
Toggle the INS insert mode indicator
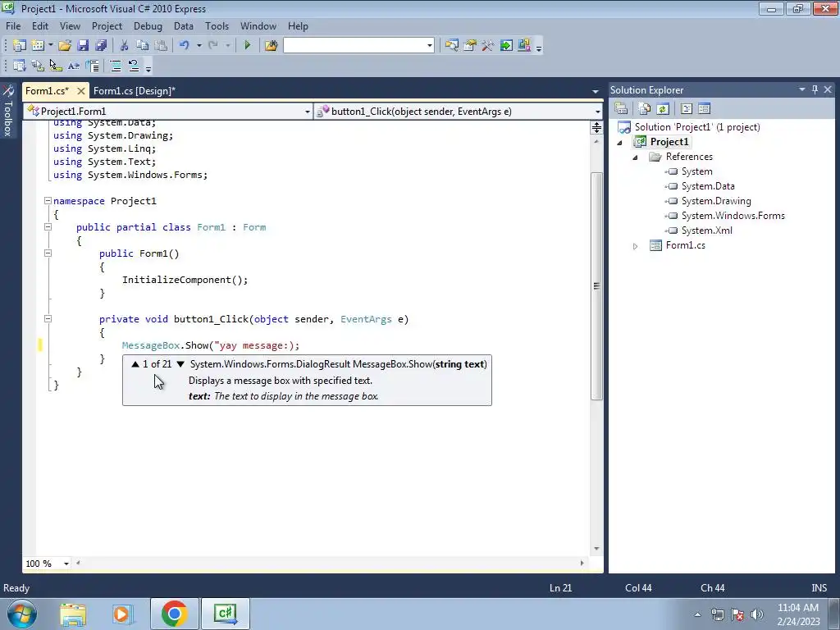point(819,588)
